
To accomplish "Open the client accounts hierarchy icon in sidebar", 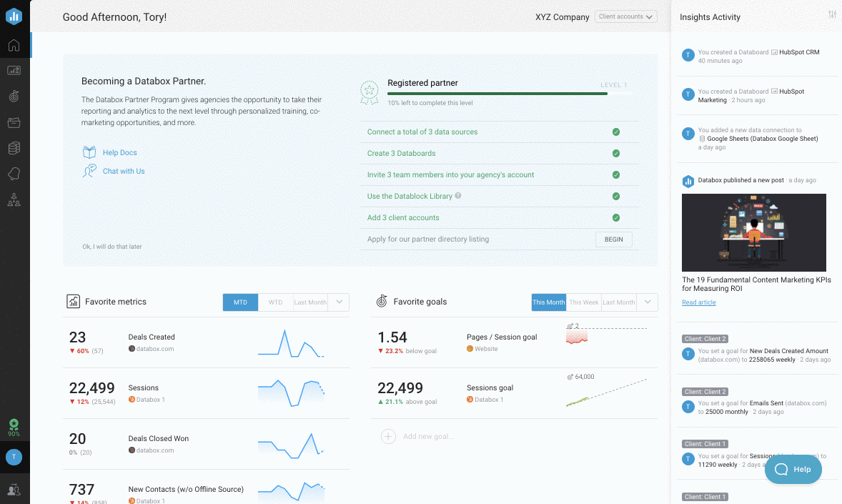I will pos(14,200).
